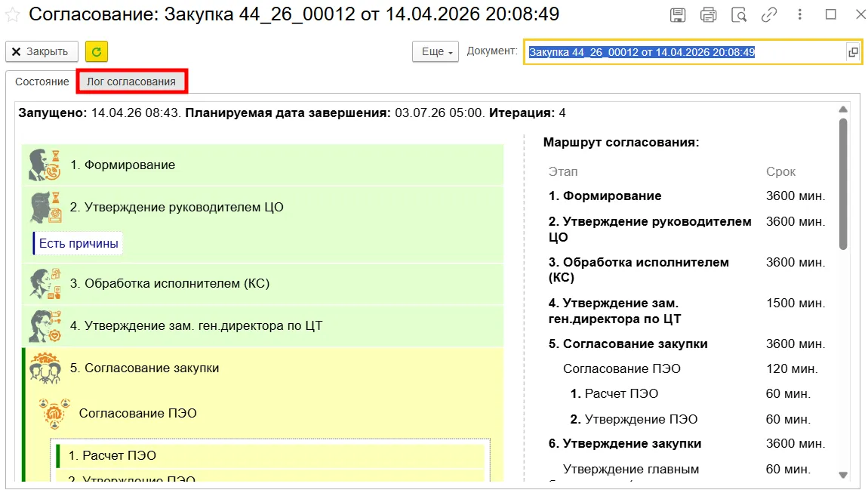The image size is (868, 490).
Task: Open the Есть причины link
Action: point(78,244)
